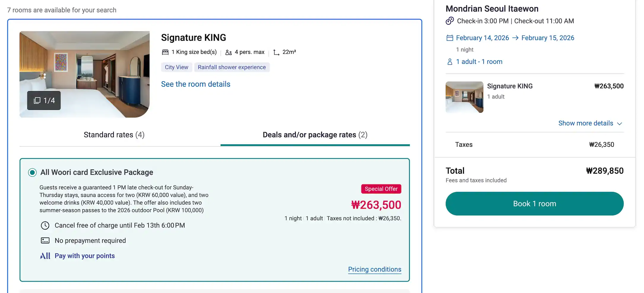Click the clock icon by the cancellation policy
The width and height of the screenshot is (644, 293).
pos(45,226)
